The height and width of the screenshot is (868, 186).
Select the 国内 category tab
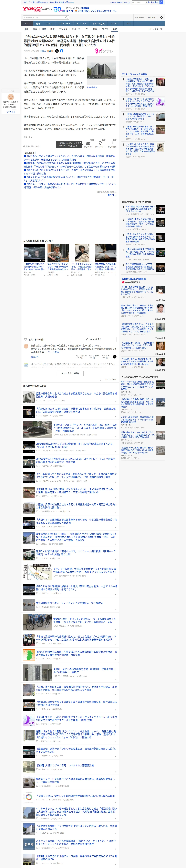(35, 29)
